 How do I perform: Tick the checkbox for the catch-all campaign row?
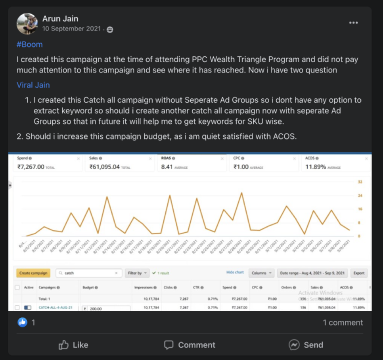coord(17,307)
